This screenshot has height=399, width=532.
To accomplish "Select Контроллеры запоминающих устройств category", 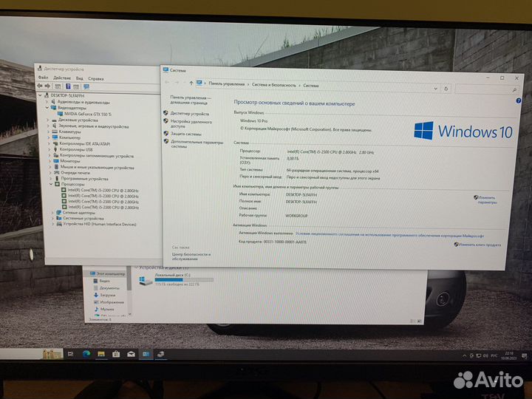I will tap(97, 156).
